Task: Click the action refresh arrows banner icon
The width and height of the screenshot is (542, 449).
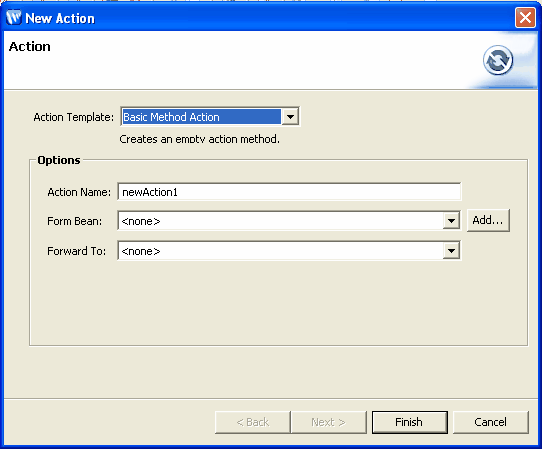Action: (498, 60)
